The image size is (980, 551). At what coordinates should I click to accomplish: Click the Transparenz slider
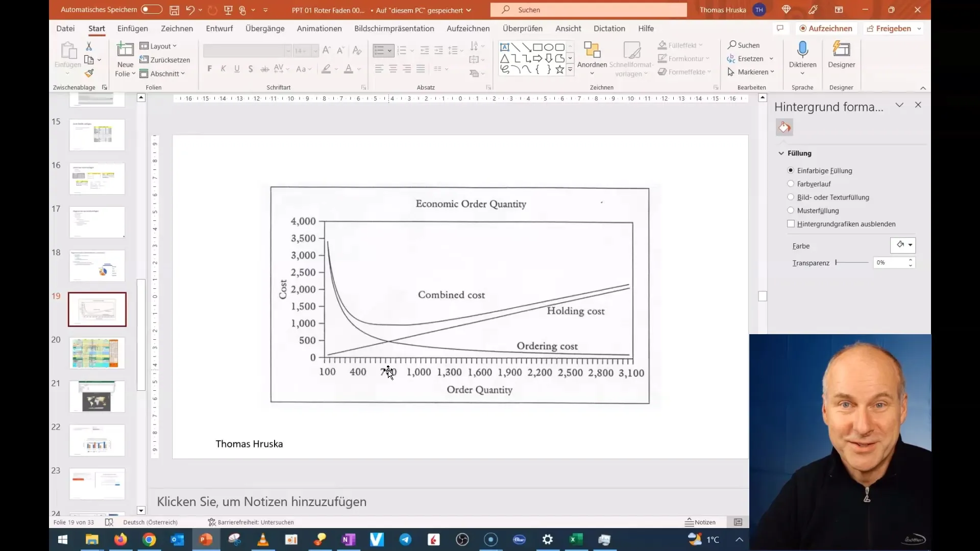tap(851, 262)
